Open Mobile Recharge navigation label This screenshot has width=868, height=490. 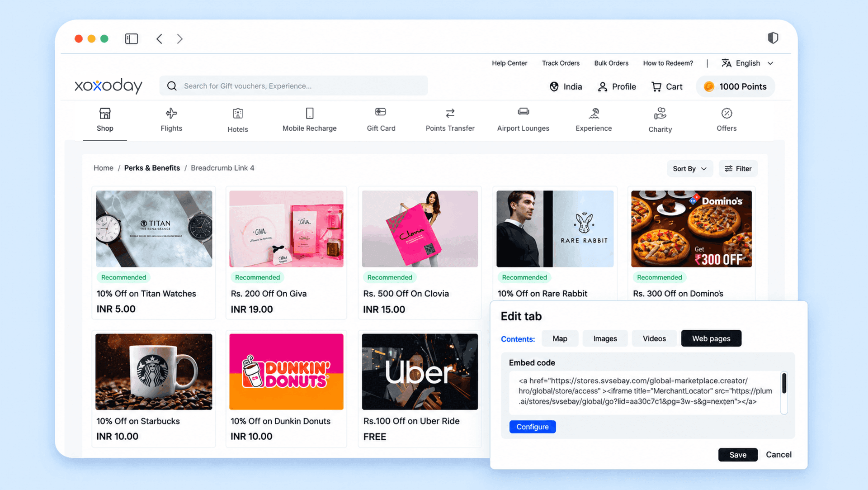click(310, 128)
